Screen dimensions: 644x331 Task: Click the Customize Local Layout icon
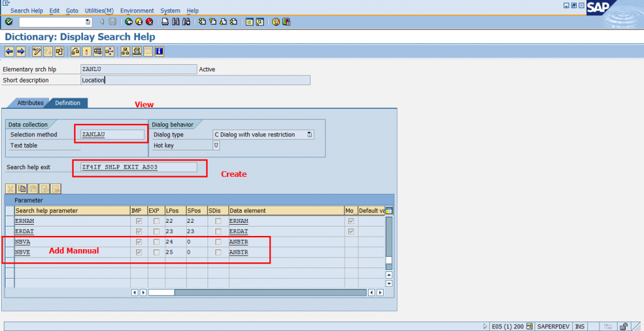(x=286, y=22)
